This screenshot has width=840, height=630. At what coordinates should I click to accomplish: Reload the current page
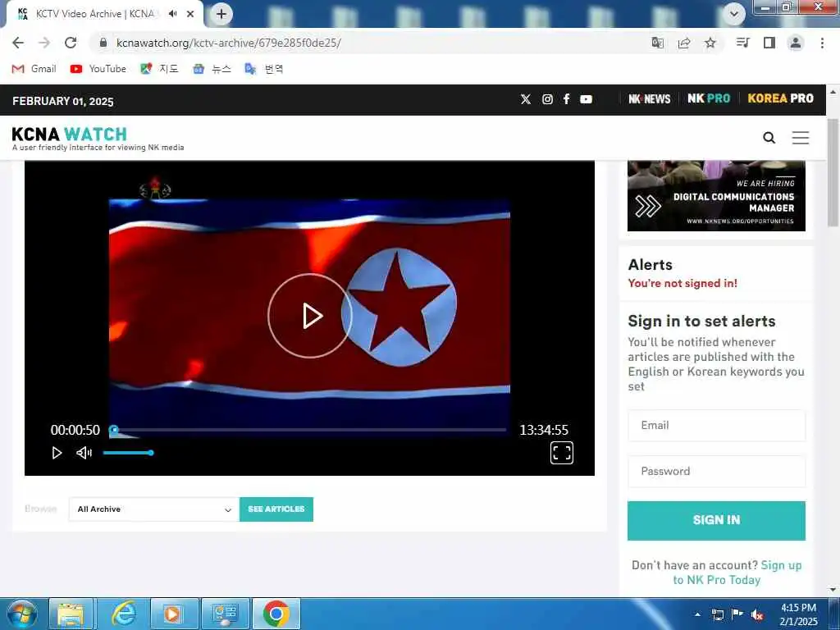[x=71, y=43]
